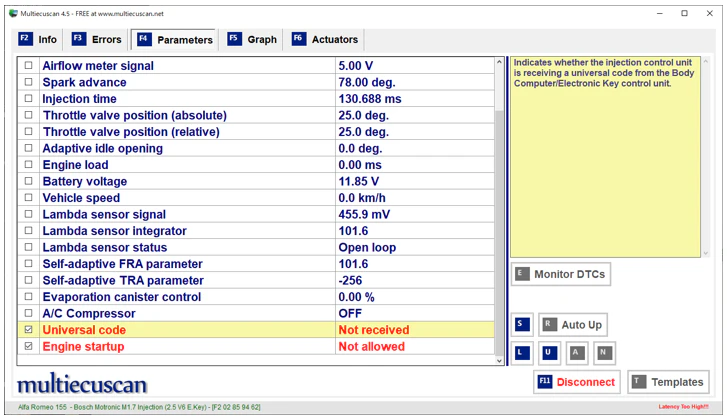The height and width of the screenshot is (419, 727).
Task: Click the Vehicle speed value 0.0 km/h
Action: [x=362, y=198]
